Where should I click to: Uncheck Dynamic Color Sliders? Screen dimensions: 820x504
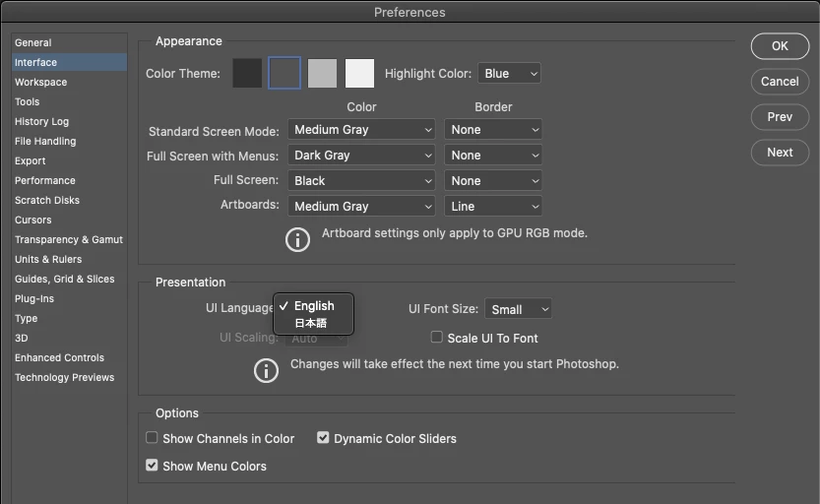(x=323, y=438)
